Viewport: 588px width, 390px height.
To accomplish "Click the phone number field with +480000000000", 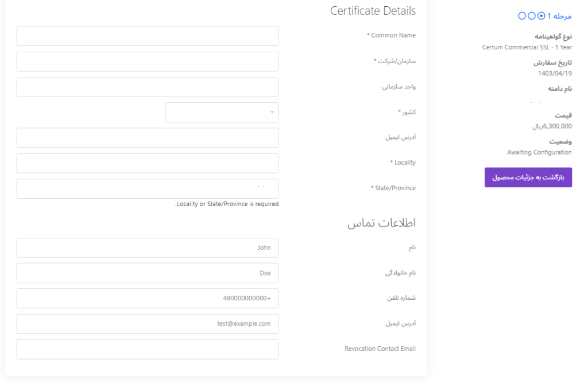I will tap(148, 298).
